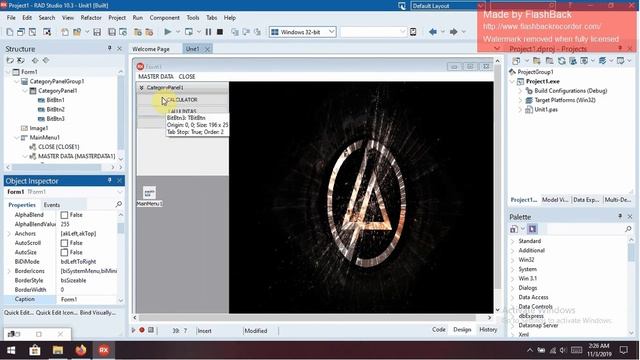The height and width of the screenshot is (360, 640).
Task: Click the Bind Visually... link
Action: pyautogui.click(x=98, y=312)
